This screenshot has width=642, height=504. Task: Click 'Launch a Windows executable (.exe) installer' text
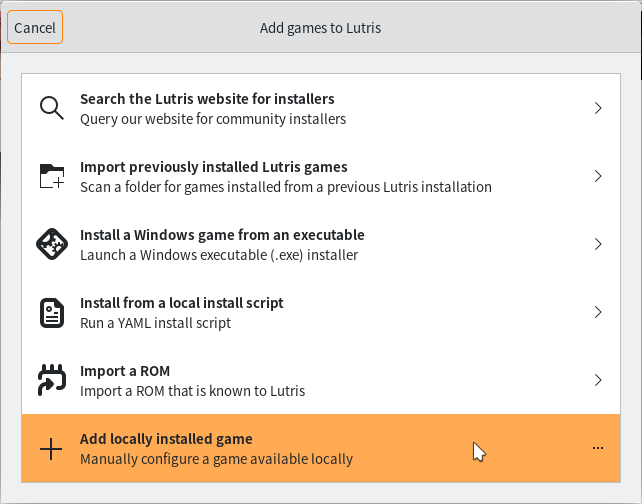click(x=219, y=255)
